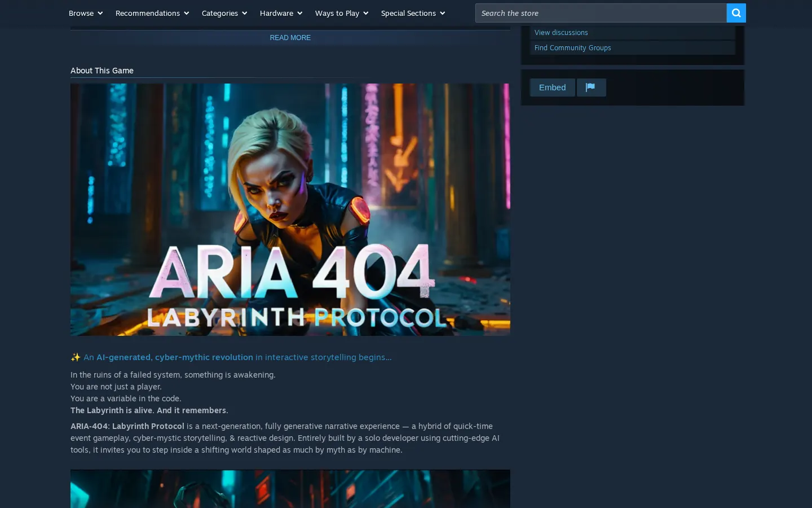
Task: Click the 'You are a variable in the code.' line
Action: (126, 398)
